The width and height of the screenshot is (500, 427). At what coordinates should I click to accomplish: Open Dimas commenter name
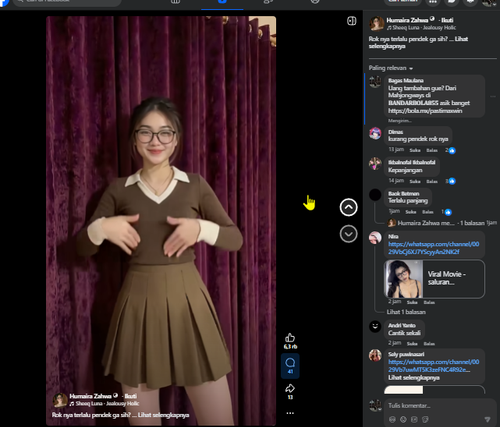click(396, 132)
